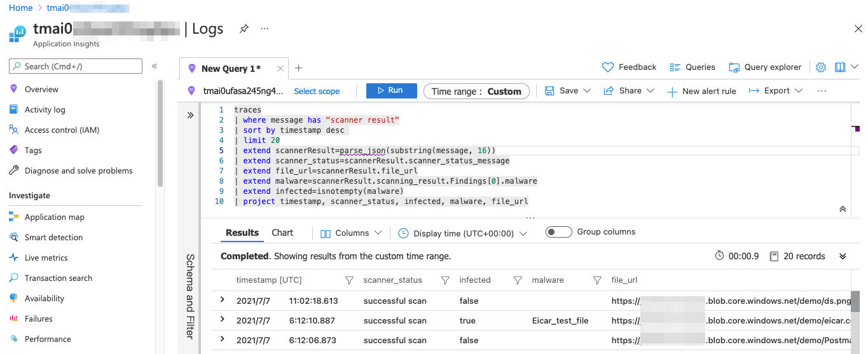Image resolution: width=868 pixels, height=354 pixels.
Task: Select Application map in sidebar
Action: 54,217
